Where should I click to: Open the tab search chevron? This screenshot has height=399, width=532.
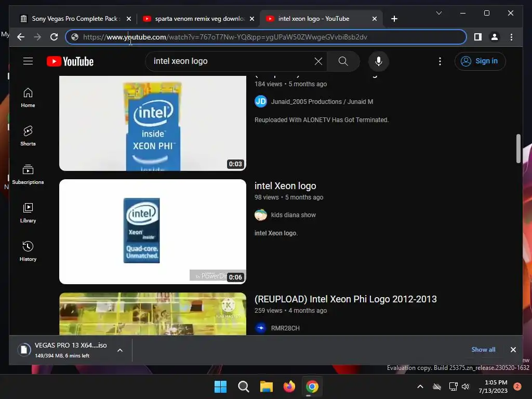(438, 13)
